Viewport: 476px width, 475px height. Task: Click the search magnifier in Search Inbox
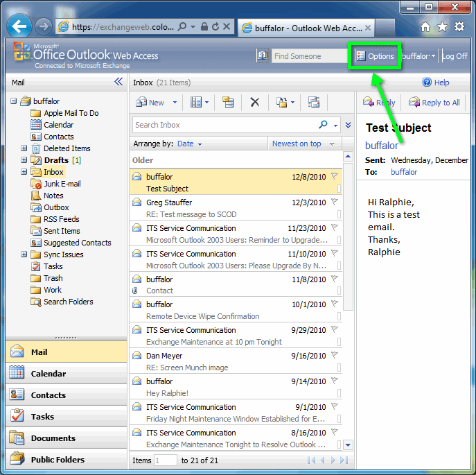pyautogui.click(x=324, y=125)
